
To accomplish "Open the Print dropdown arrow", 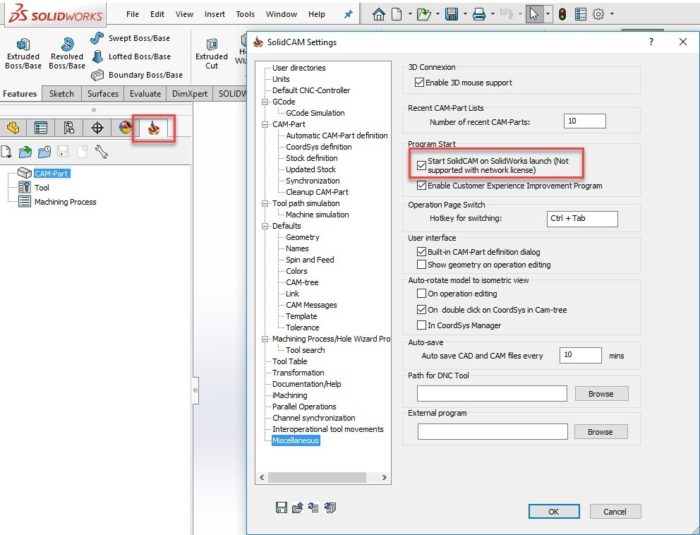I will [x=492, y=14].
